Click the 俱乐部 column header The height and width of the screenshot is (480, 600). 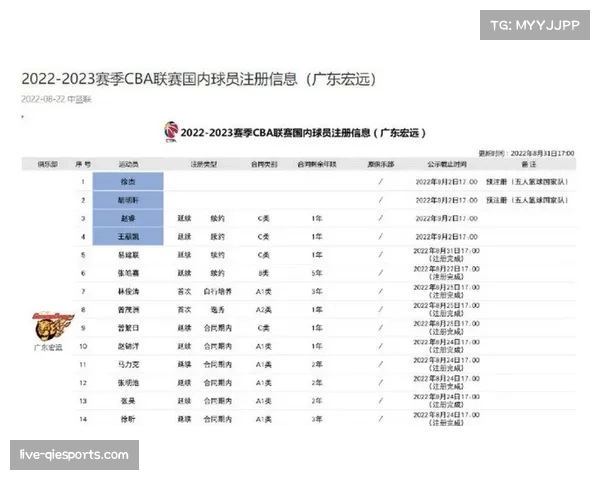pos(47,164)
